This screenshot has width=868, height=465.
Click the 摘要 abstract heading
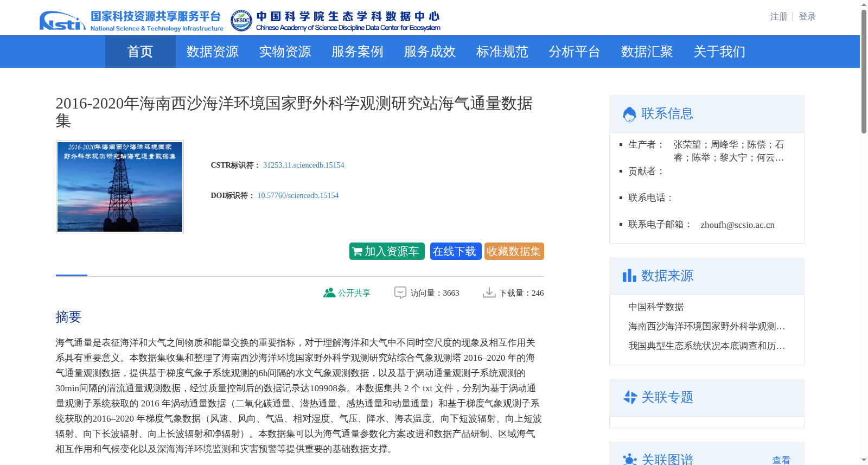68,317
